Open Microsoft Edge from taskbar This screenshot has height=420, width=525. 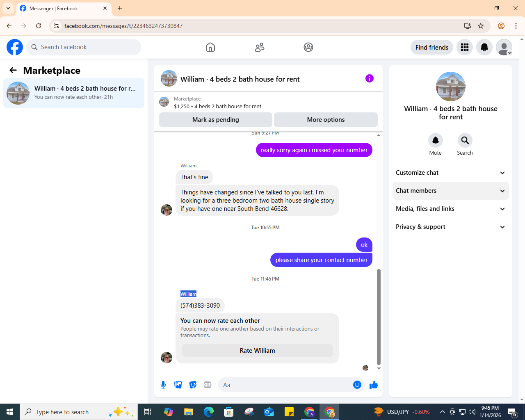pos(209,412)
